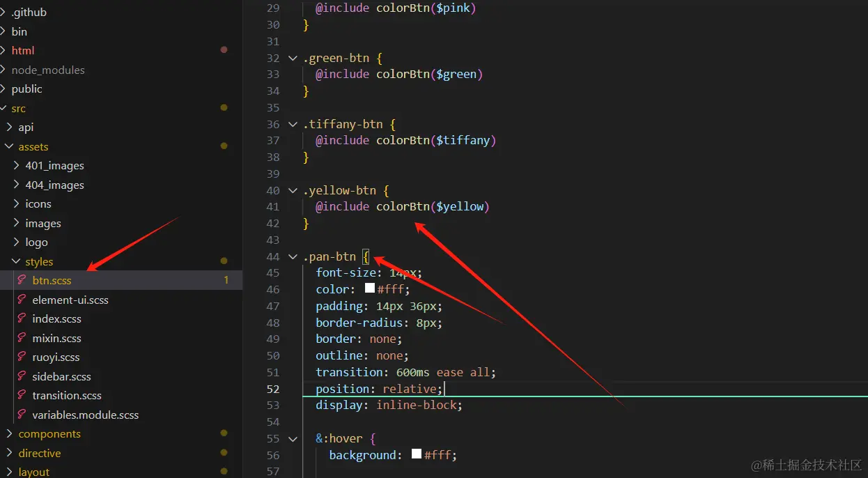
Task: Click the .yellow-btn selector text
Action: click(x=339, y=190)
